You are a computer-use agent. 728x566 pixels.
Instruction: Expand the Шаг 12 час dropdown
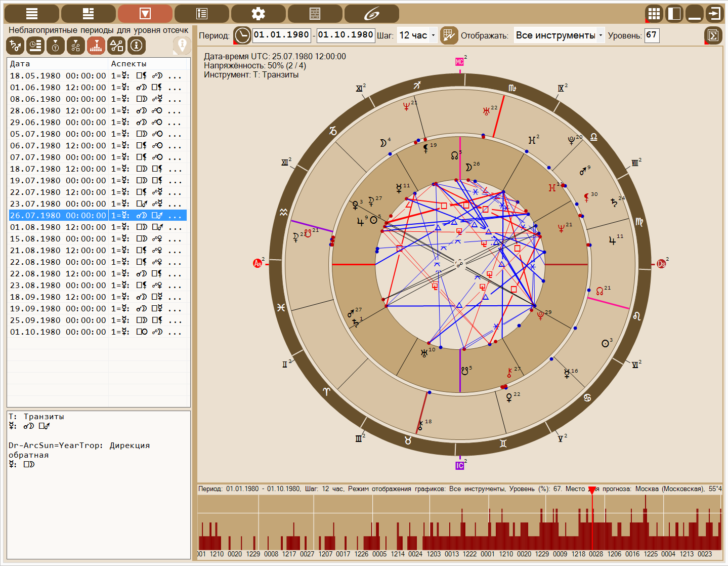pos(417,35)
